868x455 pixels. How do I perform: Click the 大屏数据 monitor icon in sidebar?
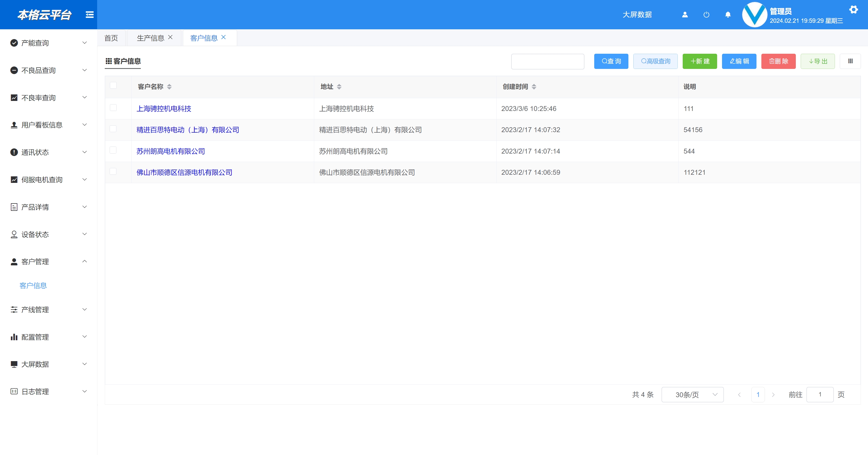(x=14, y=364)
